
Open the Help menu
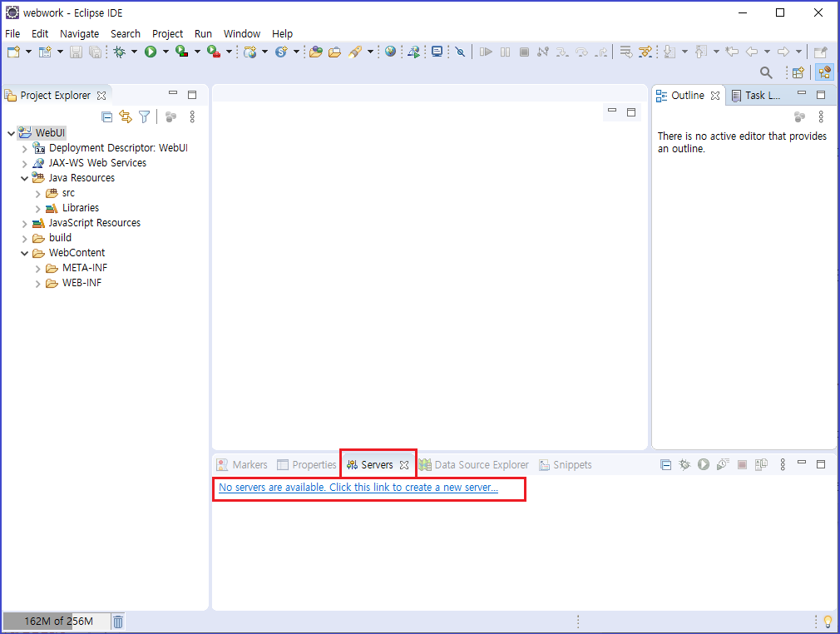(282, 34)
